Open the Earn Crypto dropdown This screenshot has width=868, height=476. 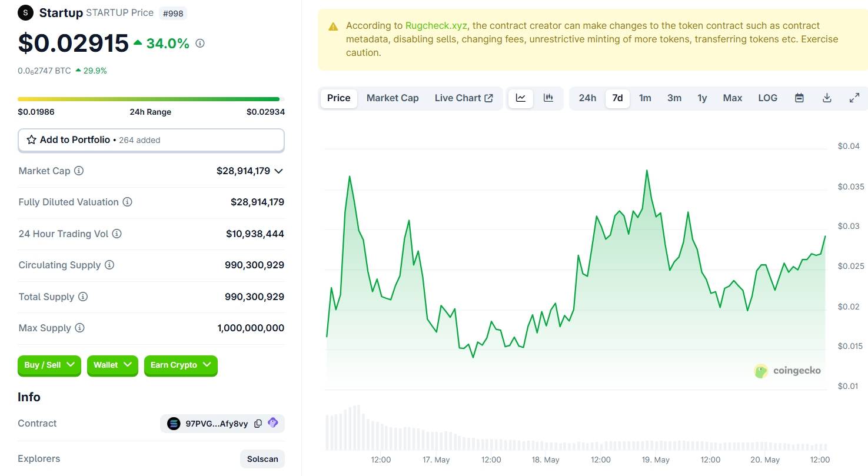[181, 365]
